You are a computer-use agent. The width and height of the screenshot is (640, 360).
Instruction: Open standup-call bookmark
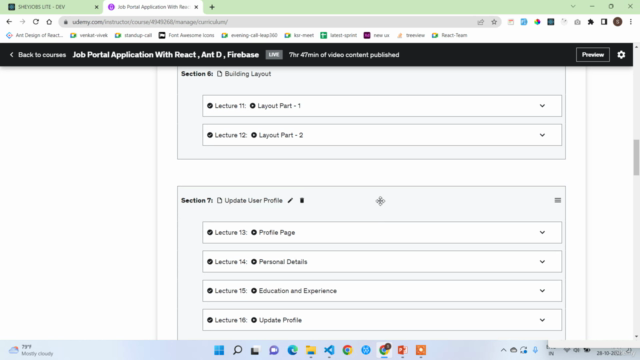point(133,35)
